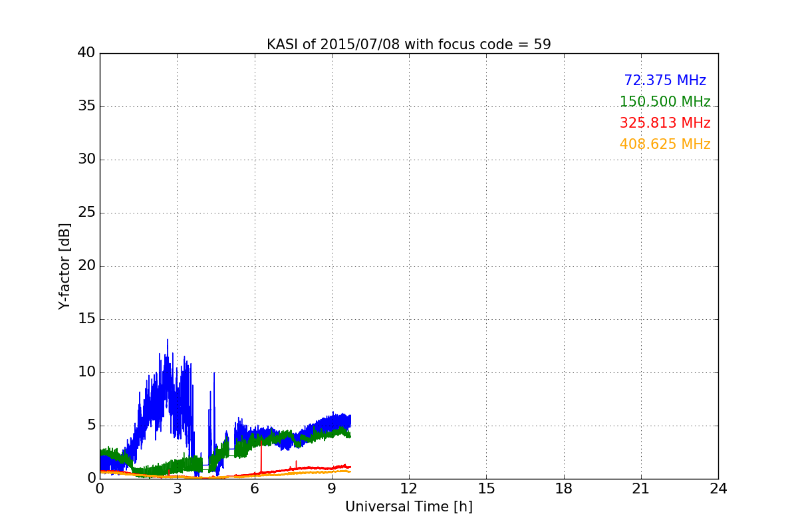Screen dimensions: 798x532
Task: Click the blue trace peak near 13 dB
Action: pos(168,340)
